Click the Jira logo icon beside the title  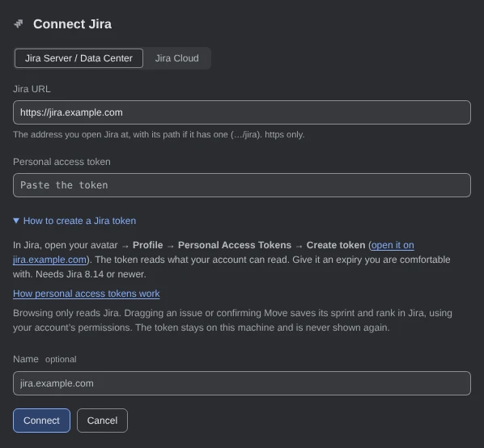point(19,23)
